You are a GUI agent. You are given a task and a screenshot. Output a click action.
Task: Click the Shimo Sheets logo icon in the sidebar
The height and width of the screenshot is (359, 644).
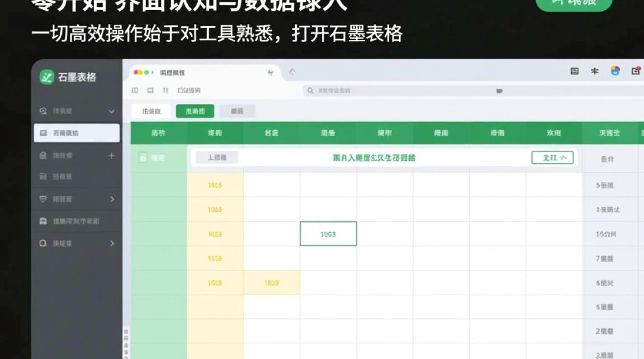(46, 77)
